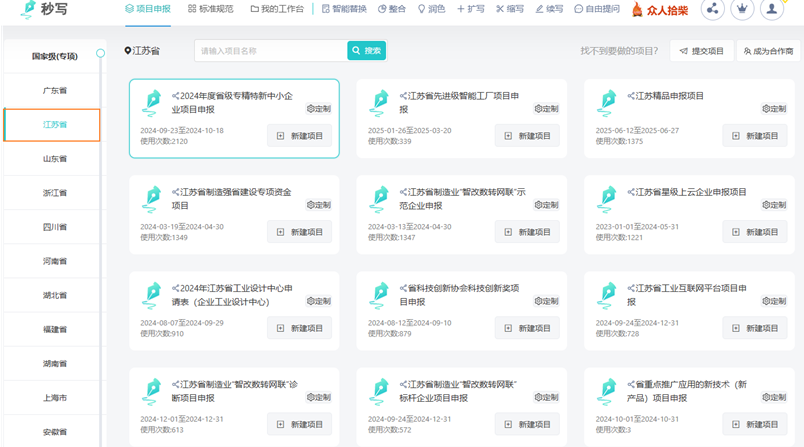The image size is (804, 447).
Task: Click pen icon of 省重点推广应用的新技术 card
Action: tap(607, 392)
